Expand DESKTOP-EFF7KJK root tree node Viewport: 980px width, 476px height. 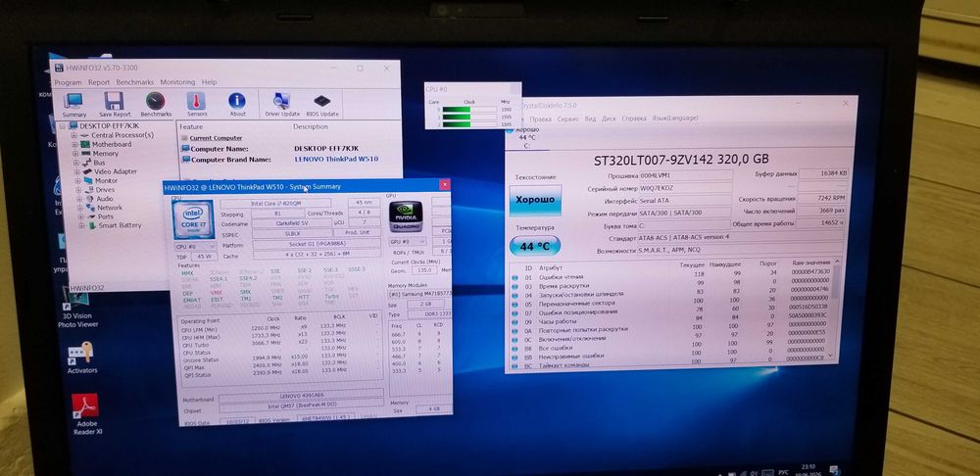[63, 126]
